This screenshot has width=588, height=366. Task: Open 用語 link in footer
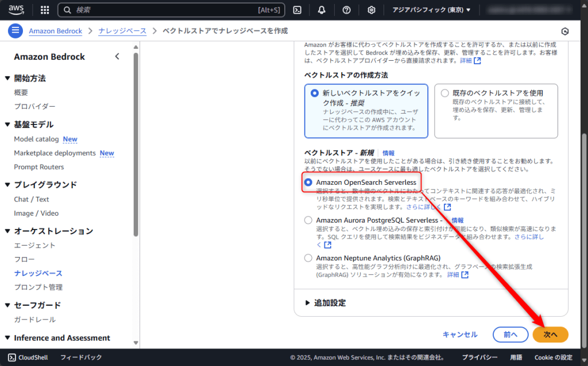pyautogui.click(x=516, y=357)
